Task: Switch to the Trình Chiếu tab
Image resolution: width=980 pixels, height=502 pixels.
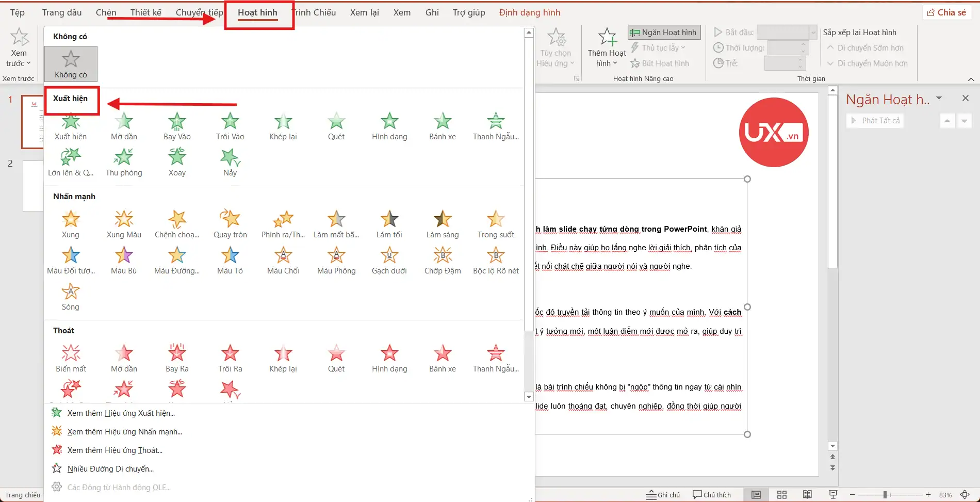Action: 314,12
